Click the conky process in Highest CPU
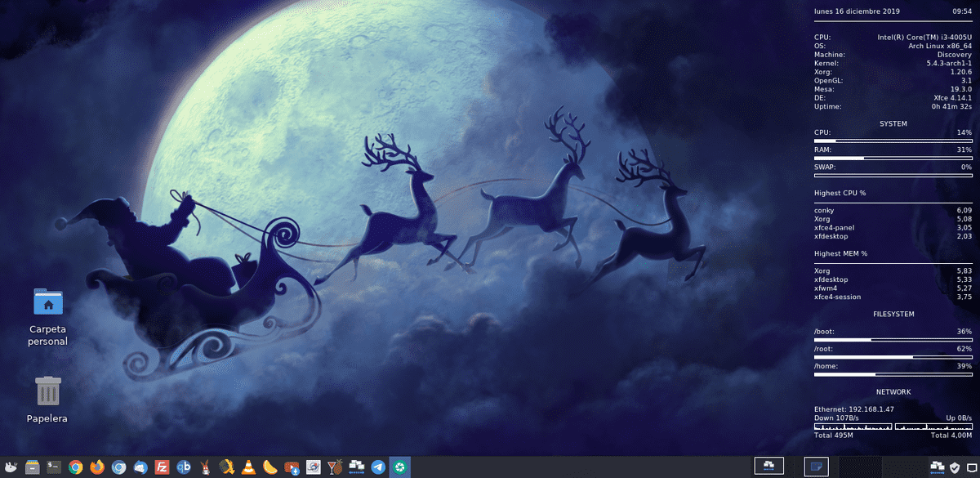 pyautogui.click(x=824, y=210)
